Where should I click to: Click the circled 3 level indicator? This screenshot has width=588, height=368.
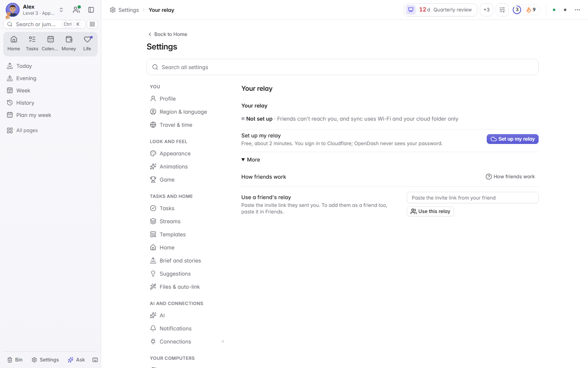(517, 10)
